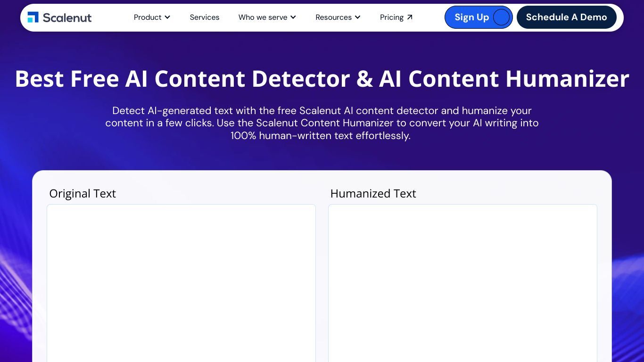
Task: Open the Services page
Action: (x=205, y=17)
